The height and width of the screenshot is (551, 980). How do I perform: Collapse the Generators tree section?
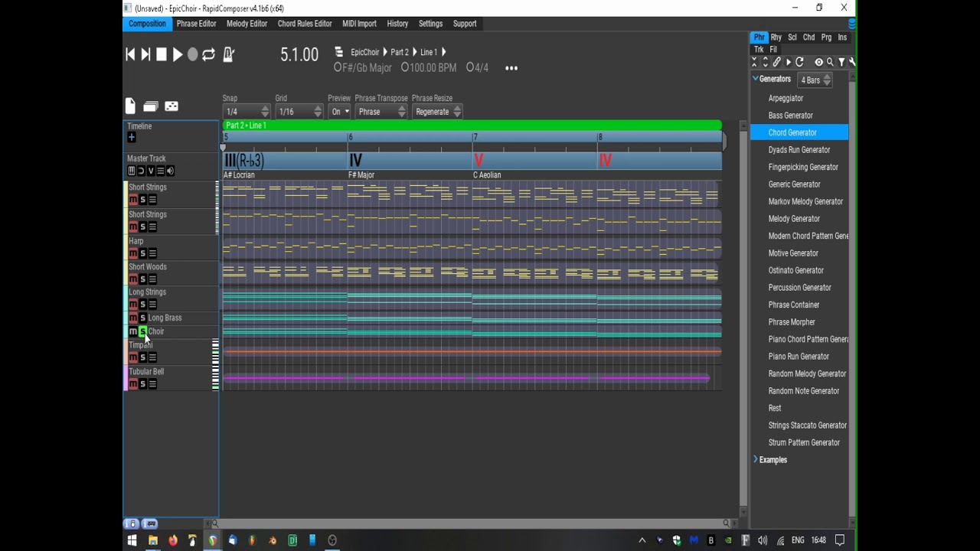756,79
